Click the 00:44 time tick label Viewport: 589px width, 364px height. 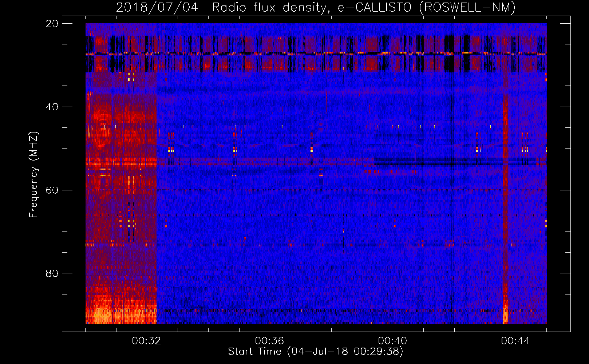515,341
